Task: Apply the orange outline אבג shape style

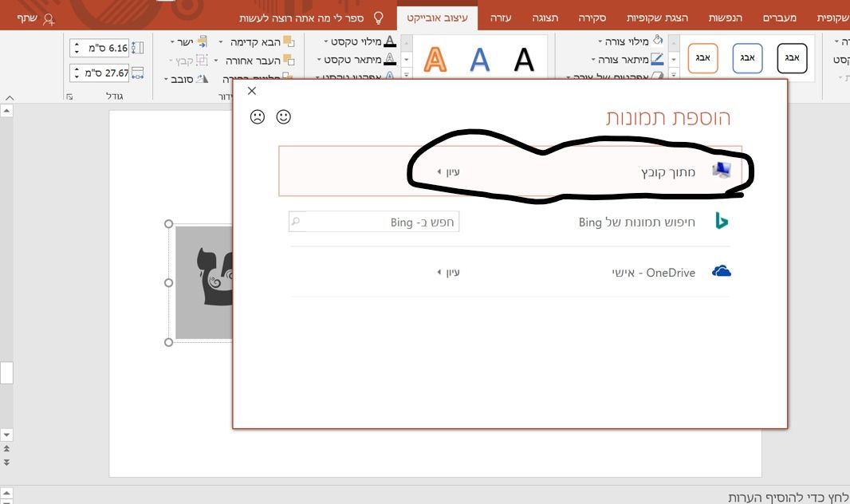Action: (x=703, y=58)
